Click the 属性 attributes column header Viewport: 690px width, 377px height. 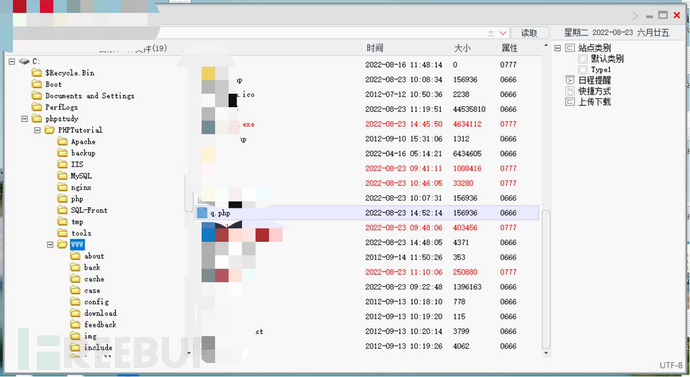509,48
